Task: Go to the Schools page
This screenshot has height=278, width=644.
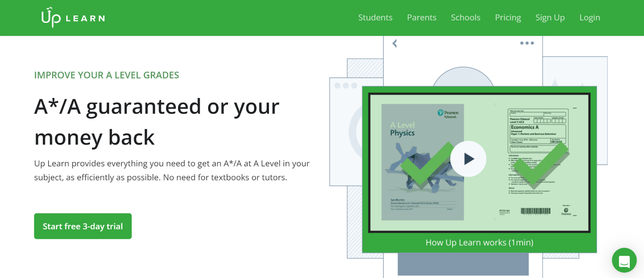Action: pos(465,18)
